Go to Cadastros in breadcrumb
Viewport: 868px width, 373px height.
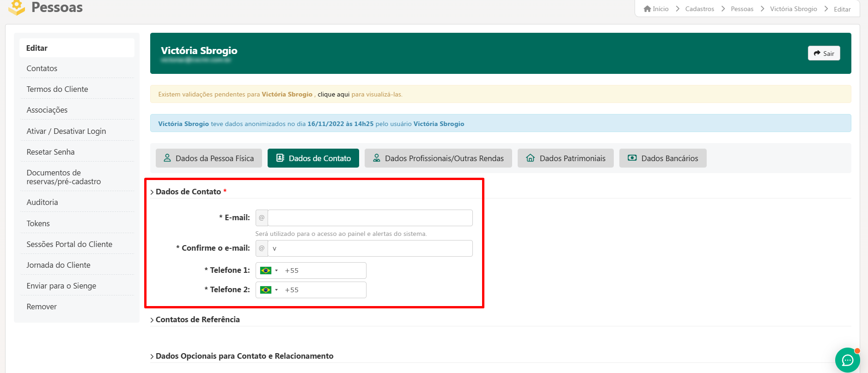[700, 9]
